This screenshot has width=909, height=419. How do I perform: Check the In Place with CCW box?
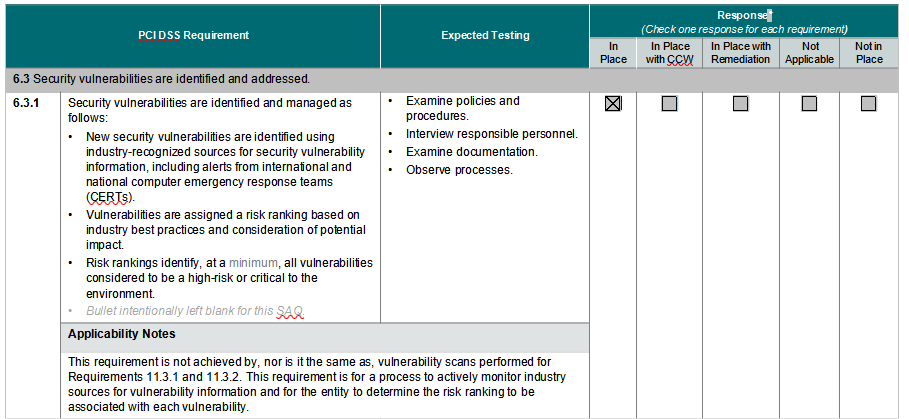[x=669, y=104]
